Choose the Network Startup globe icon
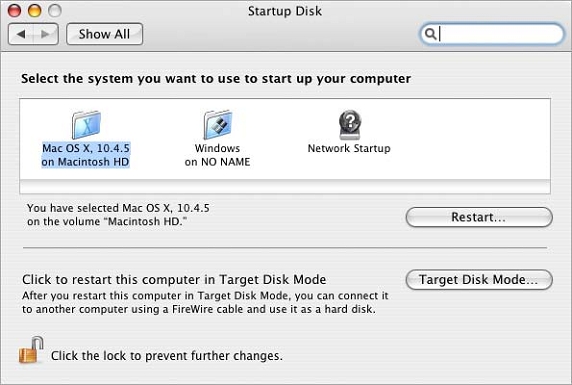This screenshot has height=385, width=572. pos(349,125)
